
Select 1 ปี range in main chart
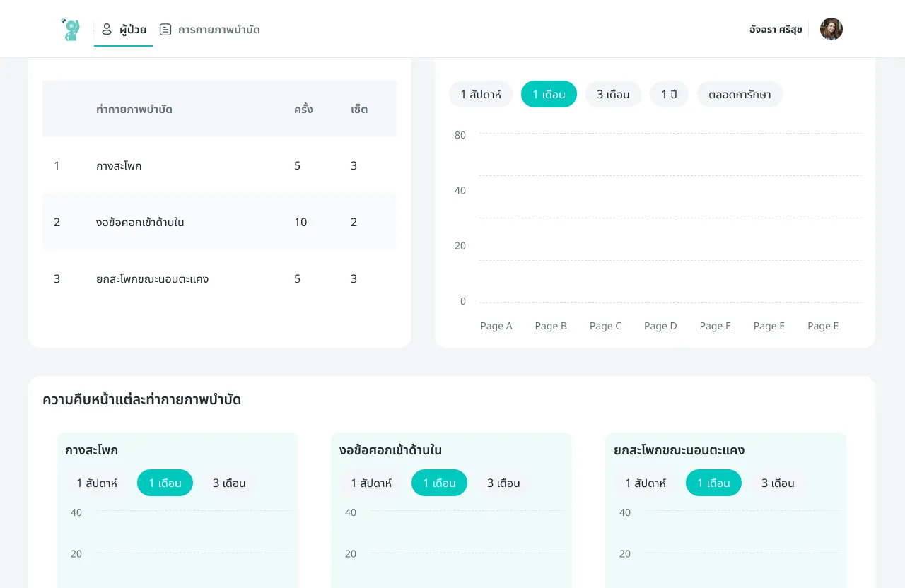[669, 94]
